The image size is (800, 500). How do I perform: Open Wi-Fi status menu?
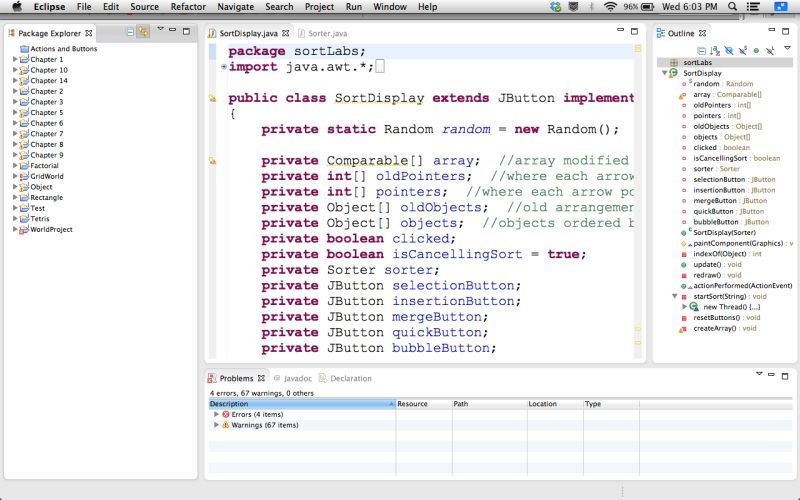(610, 7)
